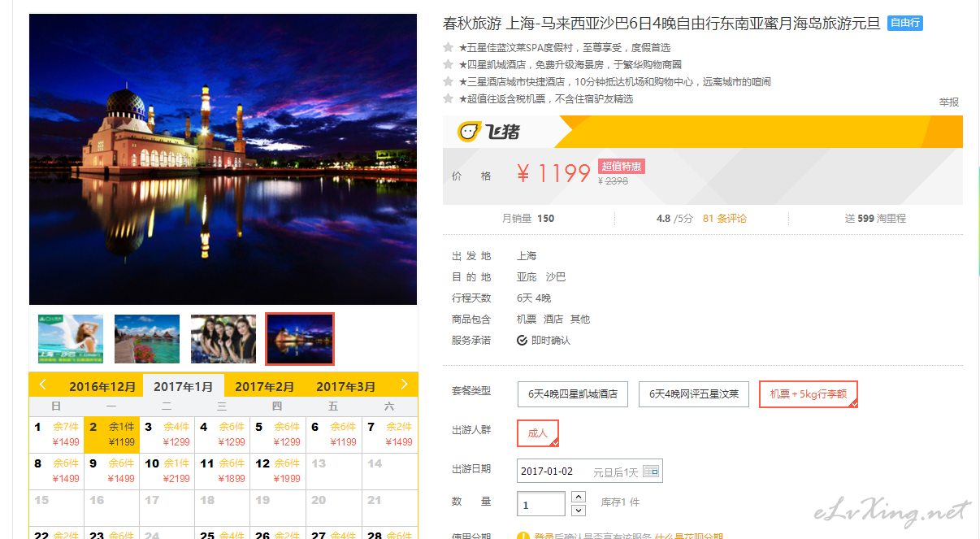980x539 pixels.
Task: Pick January 12 priced ¥1999
Action: [279, 471]
